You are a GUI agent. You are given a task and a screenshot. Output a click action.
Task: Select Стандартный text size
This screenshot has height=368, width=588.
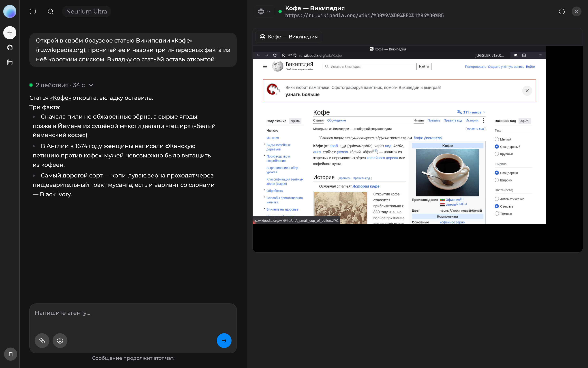[x=497, y=147]
